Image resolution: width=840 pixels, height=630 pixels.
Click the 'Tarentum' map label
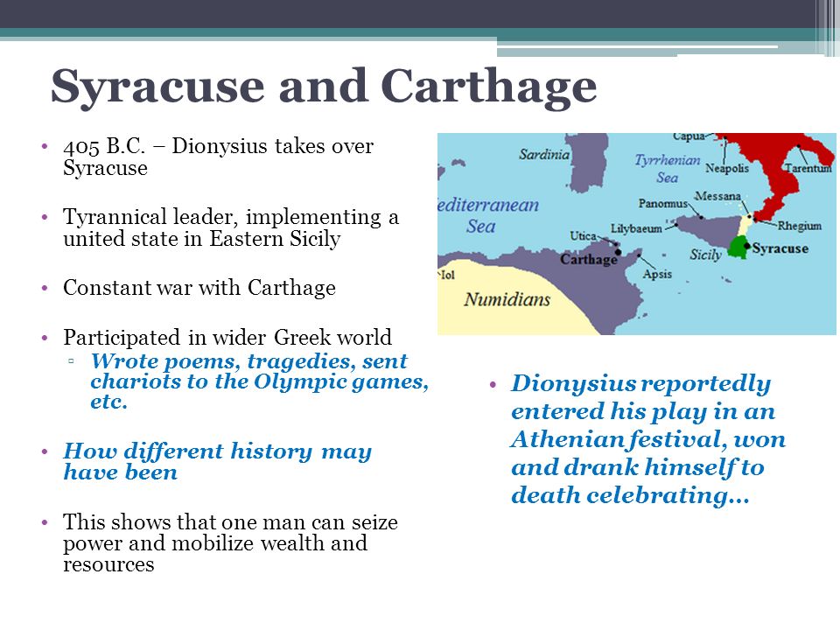(808, 168)
